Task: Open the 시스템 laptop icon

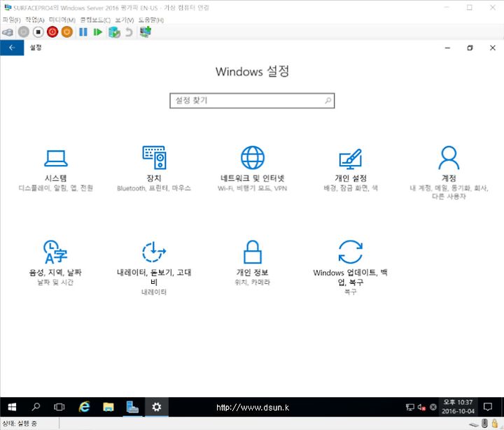Action: point(56,158)
